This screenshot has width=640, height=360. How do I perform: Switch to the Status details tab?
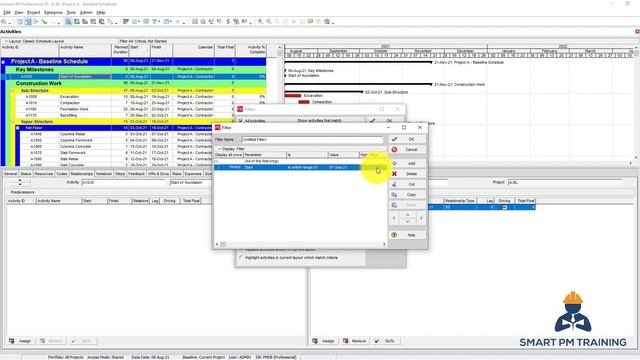26,174
